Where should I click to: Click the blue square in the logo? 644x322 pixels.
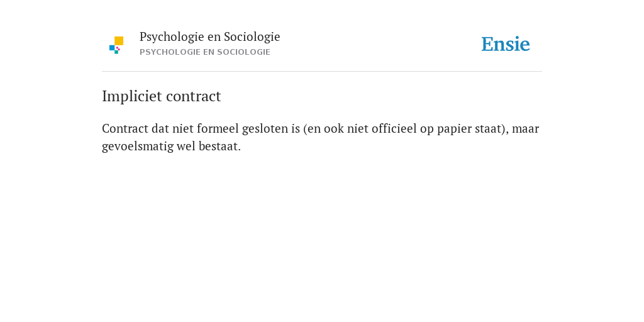coord(112,48)
